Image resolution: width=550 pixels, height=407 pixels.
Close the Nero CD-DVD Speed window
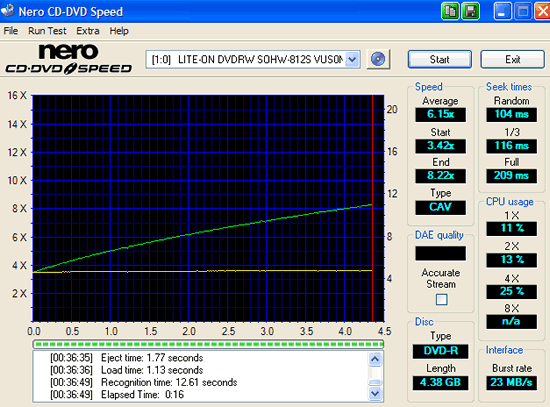click(542, 11)
